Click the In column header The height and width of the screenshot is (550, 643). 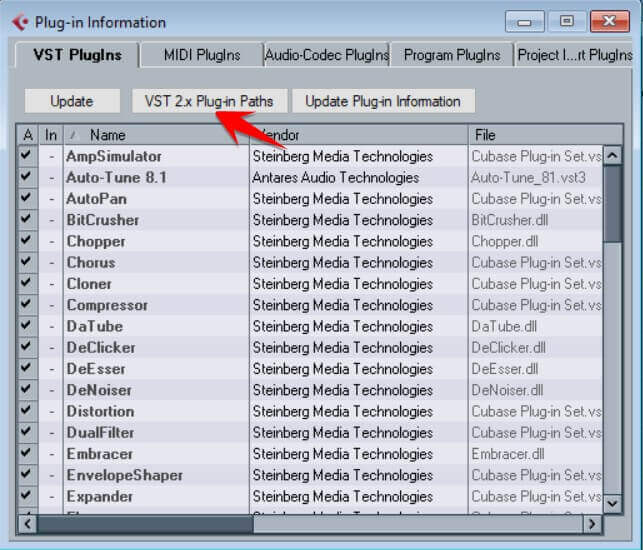tap(51, 135)
